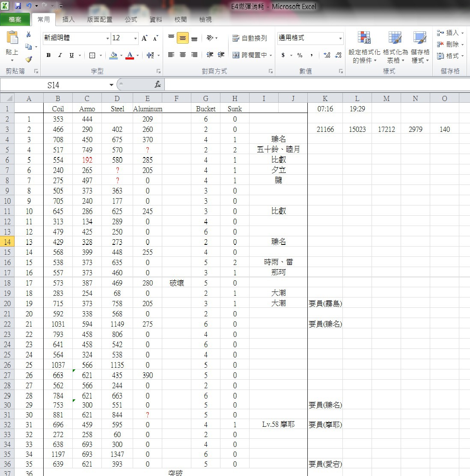Screen dimensions: 470x476
Task: Open the 公式 ribbon tab
Action: tap(131, 20)
